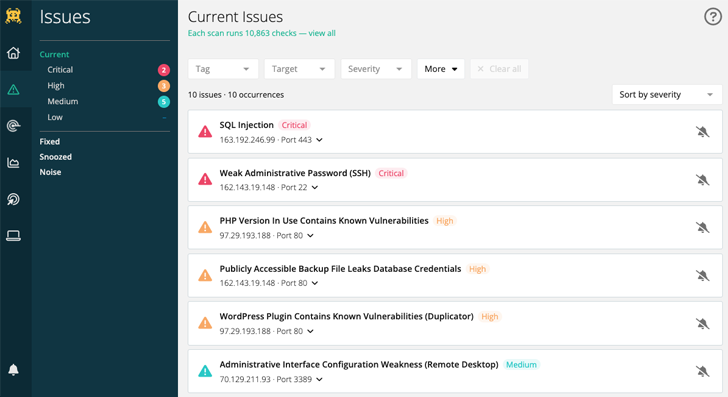
Task: Select Current in the issues menu
Action: click(x=54, y=54)
